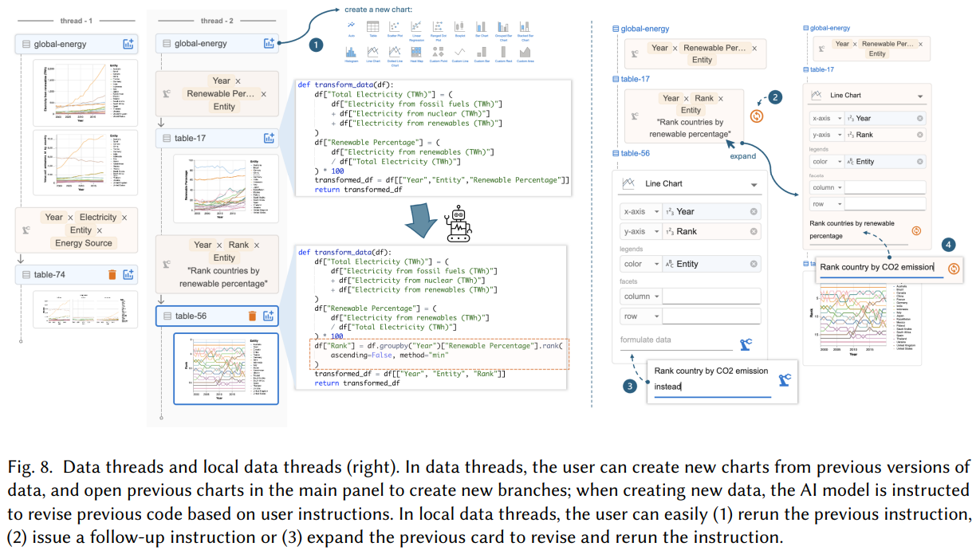Clear the x-axis Year field
This screenshot has width=980, height=554.
click(x=754, y=211)
